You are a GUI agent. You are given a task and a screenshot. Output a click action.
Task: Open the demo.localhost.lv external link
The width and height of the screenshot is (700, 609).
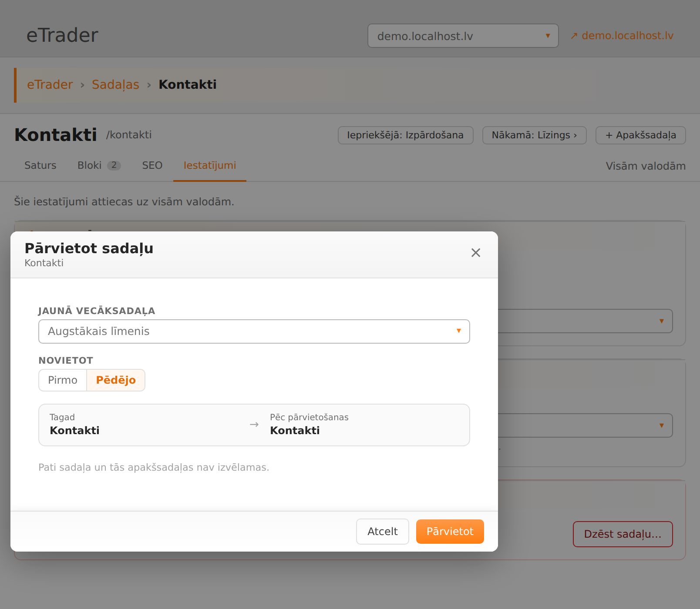click(x=622, y=36)
